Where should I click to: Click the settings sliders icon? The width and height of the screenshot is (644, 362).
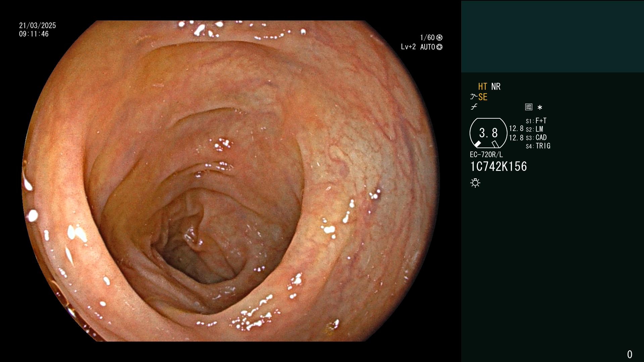click(529, 107)
